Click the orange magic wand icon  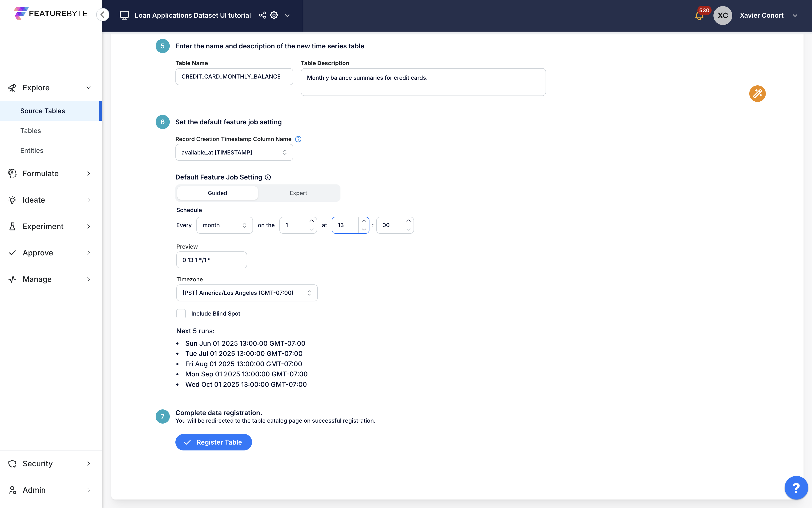[757, 93]
